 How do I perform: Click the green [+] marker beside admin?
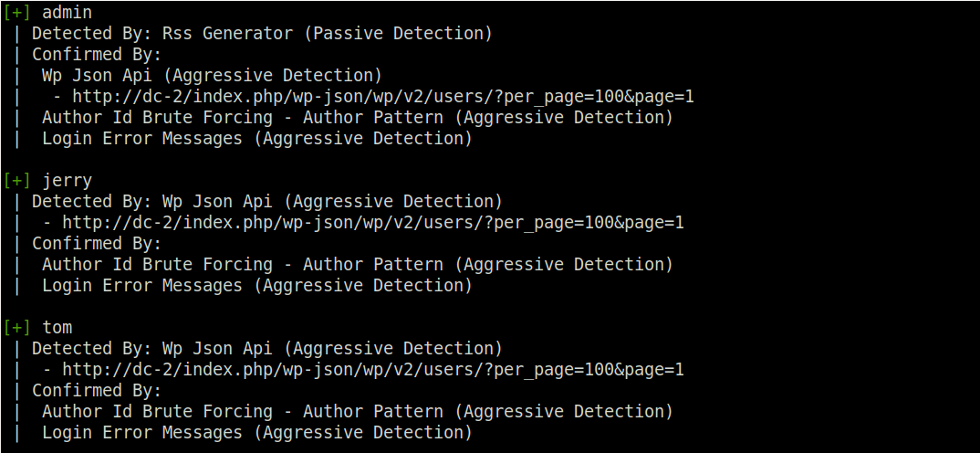click(16, 13)
